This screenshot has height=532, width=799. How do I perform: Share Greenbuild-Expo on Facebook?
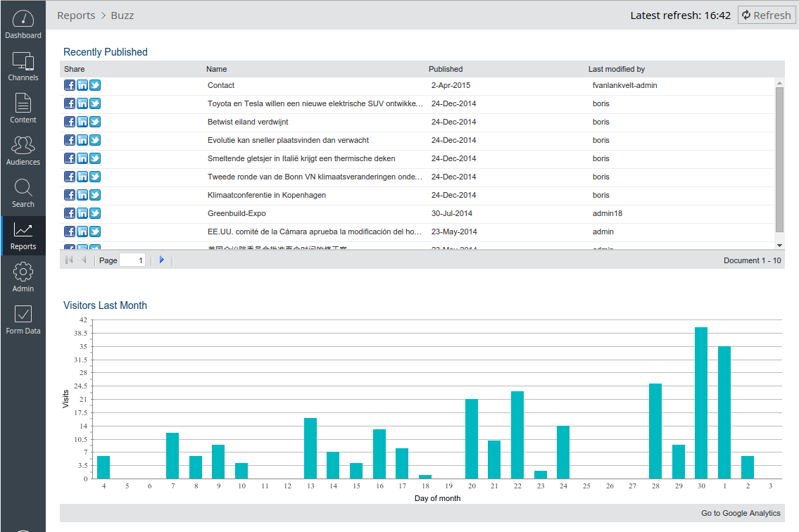[x=69, y=213]
